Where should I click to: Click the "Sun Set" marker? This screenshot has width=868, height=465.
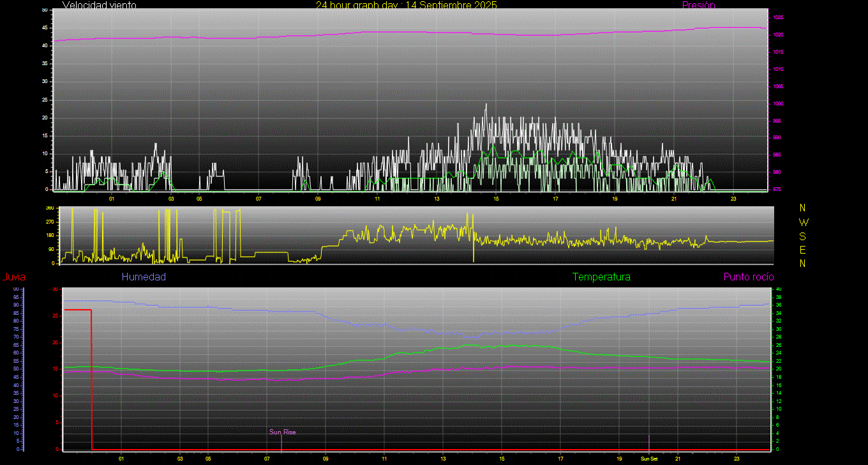click(649, 459)
